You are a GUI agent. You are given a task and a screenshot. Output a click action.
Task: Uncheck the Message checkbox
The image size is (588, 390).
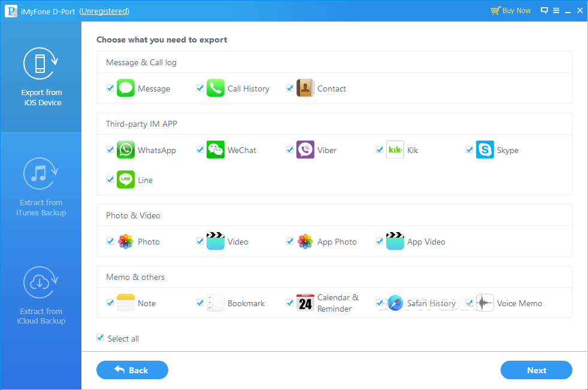(x=110, y=88)
